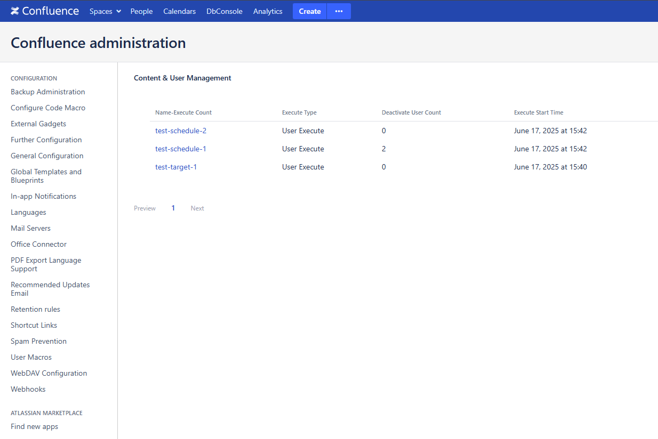Viewport: 658px width, 439px height.
Task: Go to Calendars
Action: [179, 11]
